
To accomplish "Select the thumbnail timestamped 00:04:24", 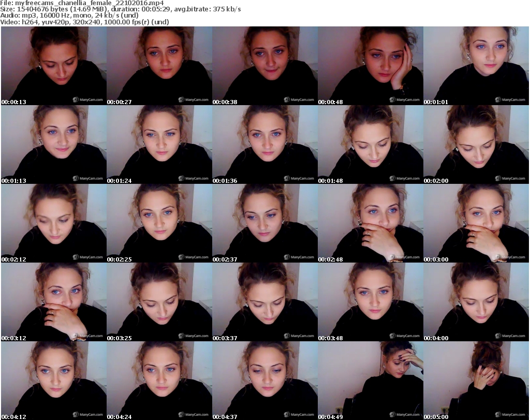I will click(159, 381).
